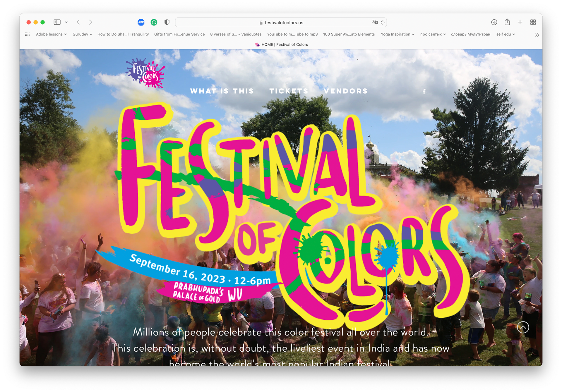Click WHAT IS THIS navigation link
Viewport: 562px width, 392px height.
click(222, 91)
